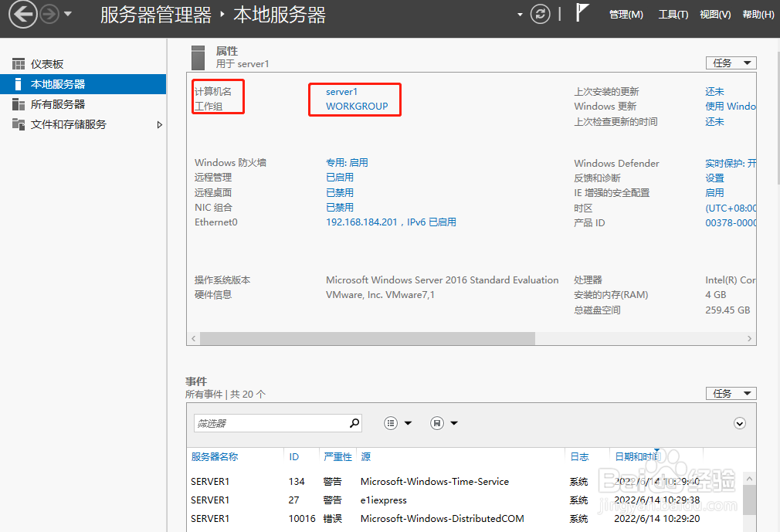Click the 仪表板 grid icon
780x532 pixels.
[19, 64]
